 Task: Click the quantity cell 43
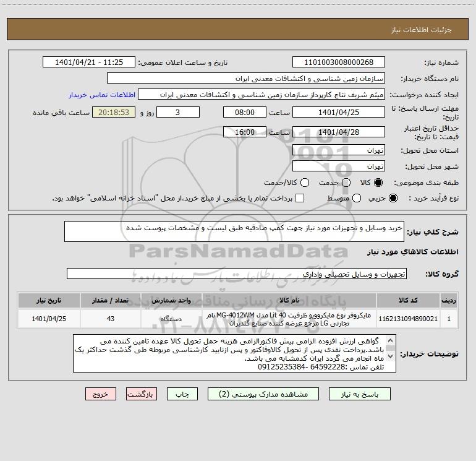111,319
